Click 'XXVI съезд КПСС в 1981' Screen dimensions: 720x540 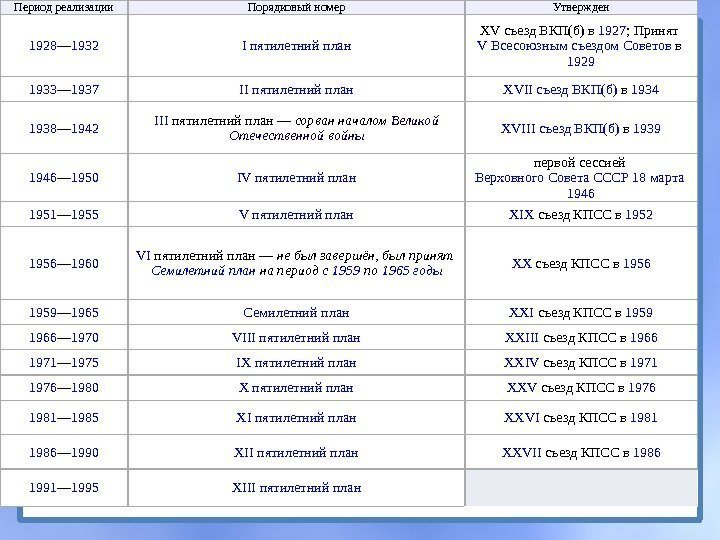pyautogui.click(x=581, y=418)
